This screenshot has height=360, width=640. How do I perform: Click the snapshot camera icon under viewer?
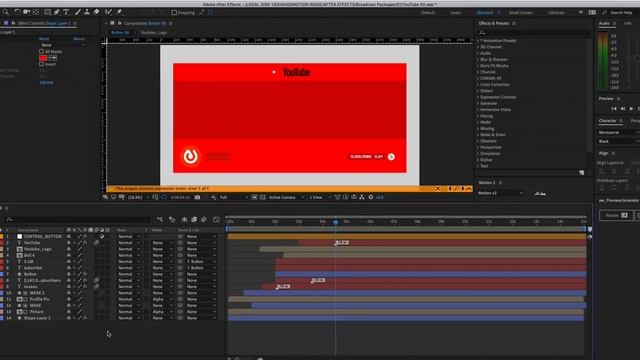click(198, 197)
